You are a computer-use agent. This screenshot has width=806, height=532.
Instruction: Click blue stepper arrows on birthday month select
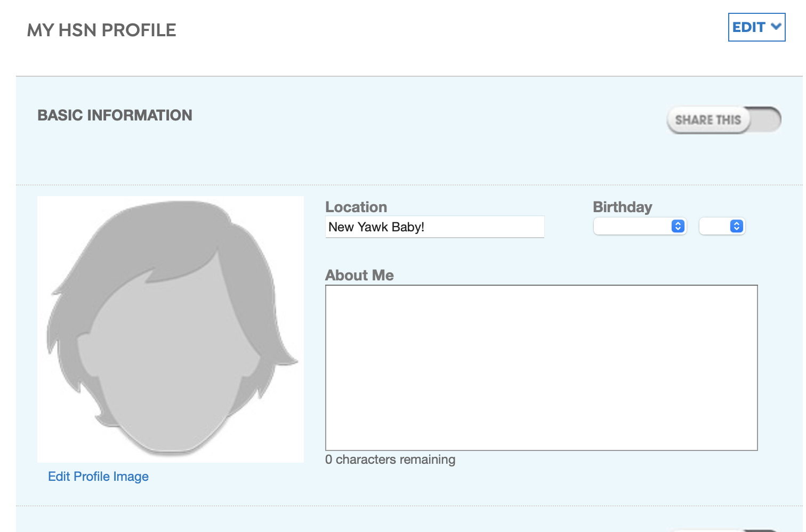(678, 227)
